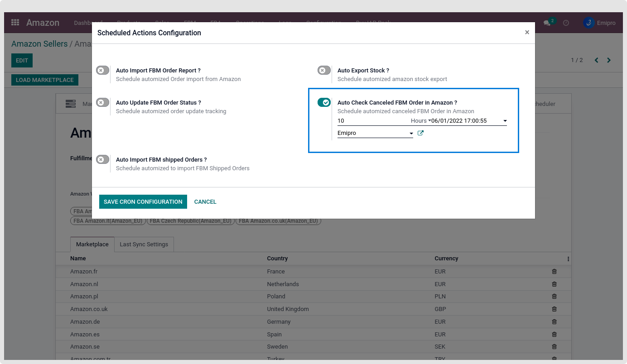Enable Auto Update FBM Order Status toggle
This screenshot has height=364, width=627.
coord(102,102)
